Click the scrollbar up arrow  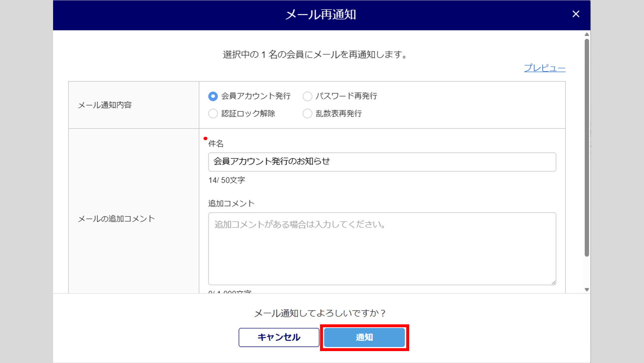pos(587,34)
